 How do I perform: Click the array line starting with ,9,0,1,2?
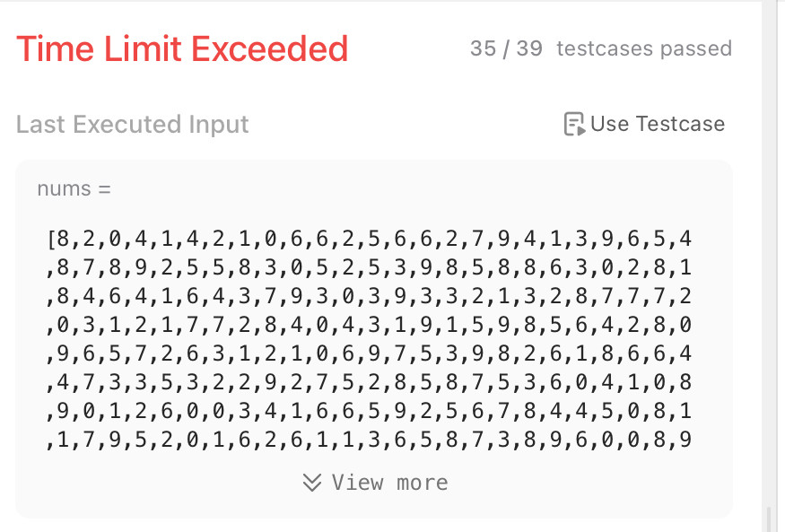(368, 412)
